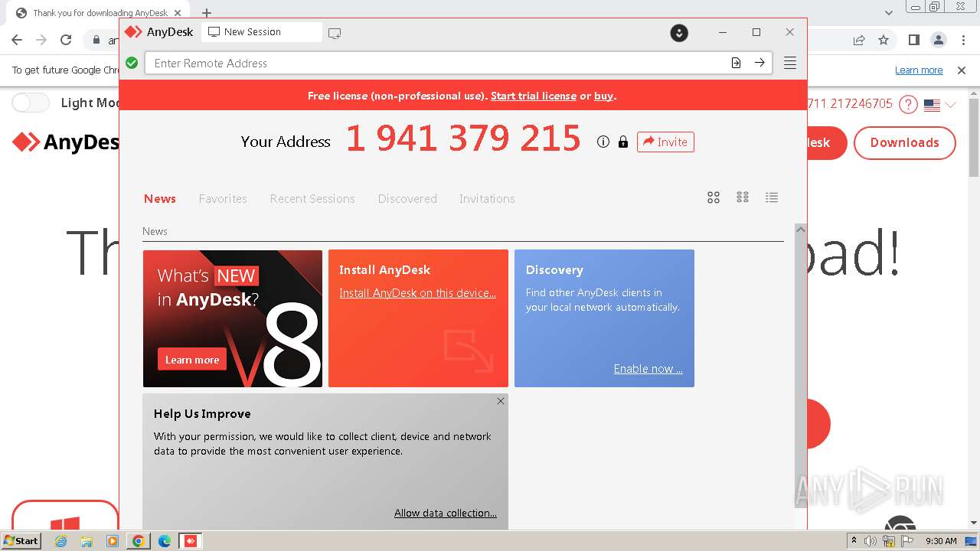This screenshot has width=980, height=551.
Task: Bookmark this page with Chrome's star icon
Action: 884,40
